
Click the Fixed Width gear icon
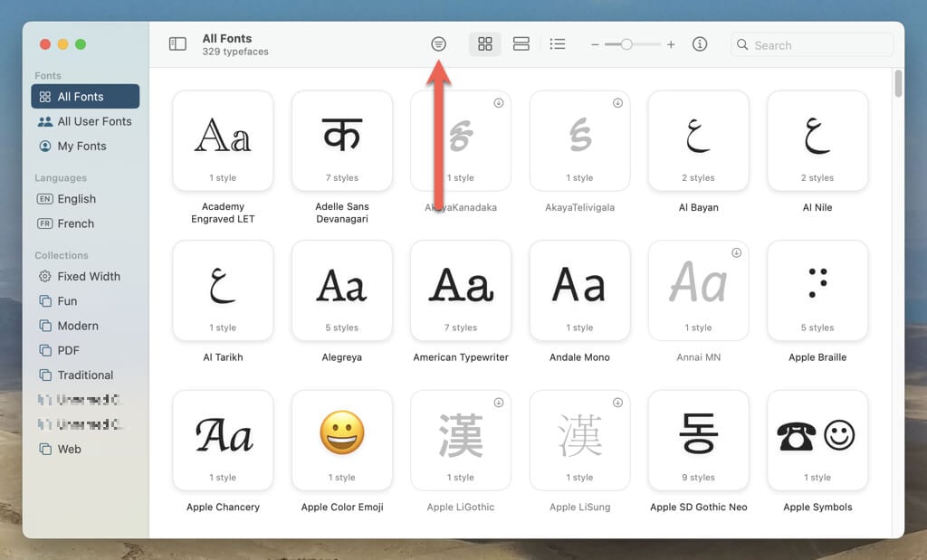click(45, 277)
